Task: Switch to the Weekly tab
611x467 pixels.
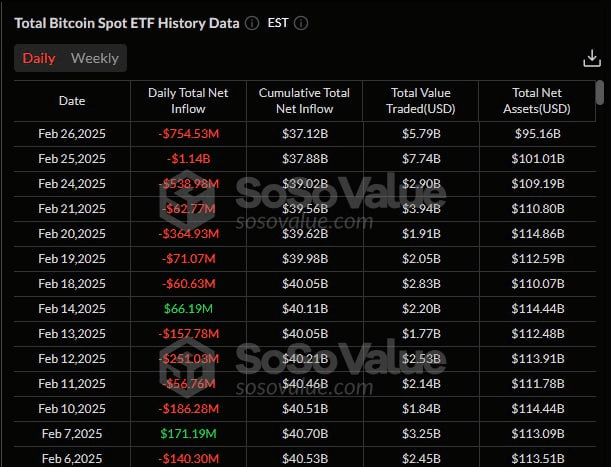Action: pyautogui.click(x=94, y=58)
